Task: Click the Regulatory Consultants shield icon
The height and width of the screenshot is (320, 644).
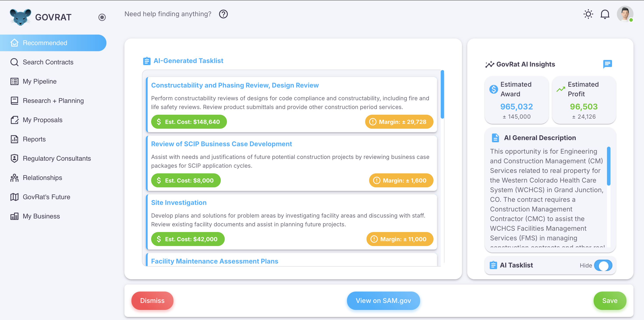Action: click(14, 158)
